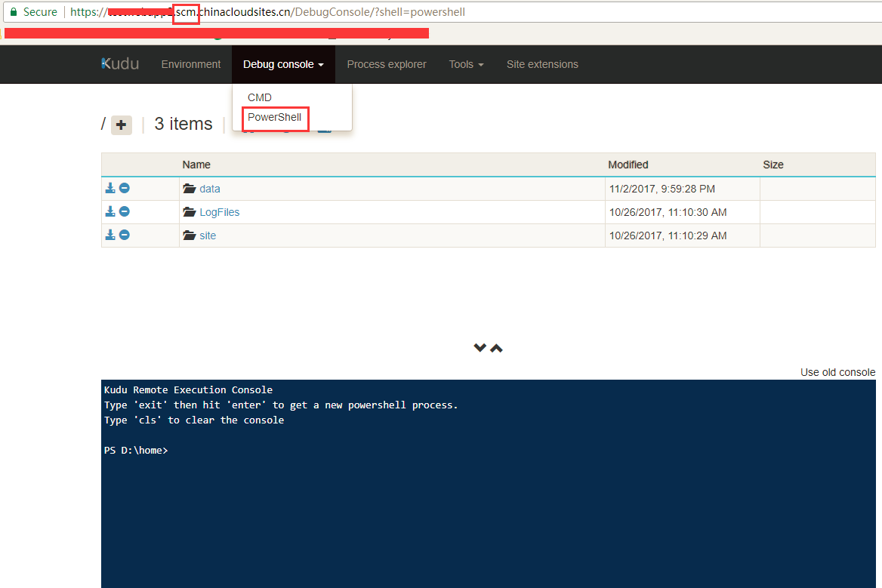Delete the LogFiles folder
The width and height of the screenshot is (882, 588).
coord(125,211)
